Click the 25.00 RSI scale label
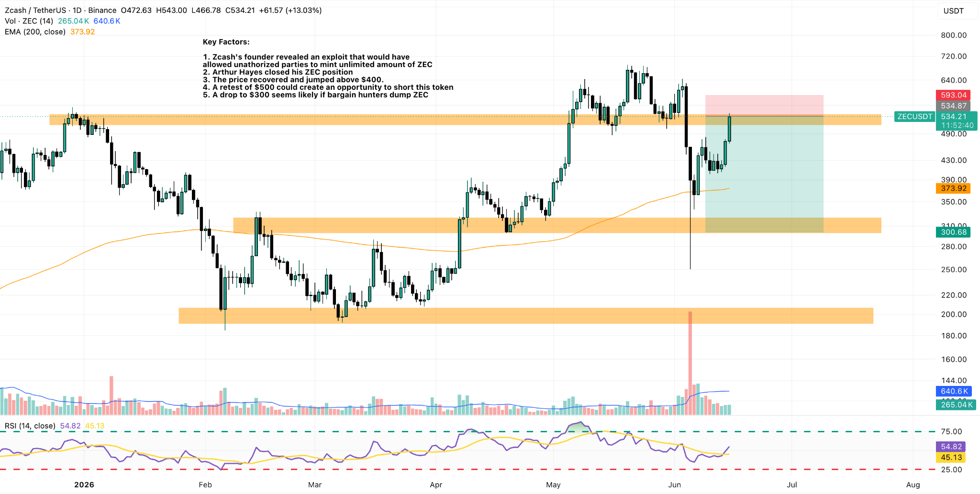The height and width of the screenshot is (494, 980). pos(951,470)
